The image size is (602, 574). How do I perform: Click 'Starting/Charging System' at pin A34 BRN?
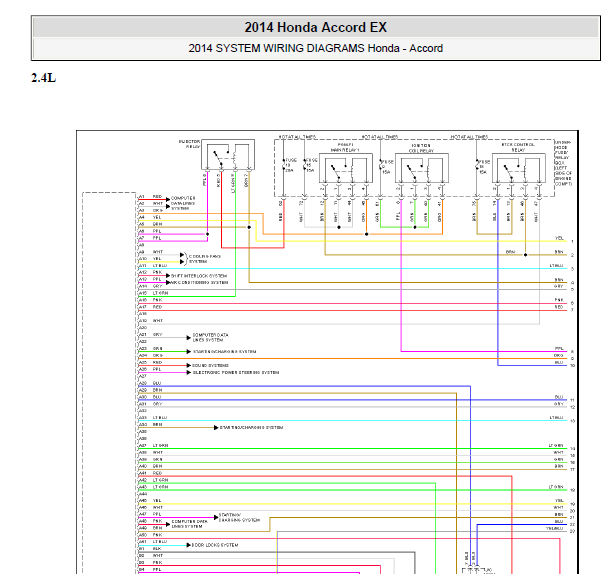[251, 428]
